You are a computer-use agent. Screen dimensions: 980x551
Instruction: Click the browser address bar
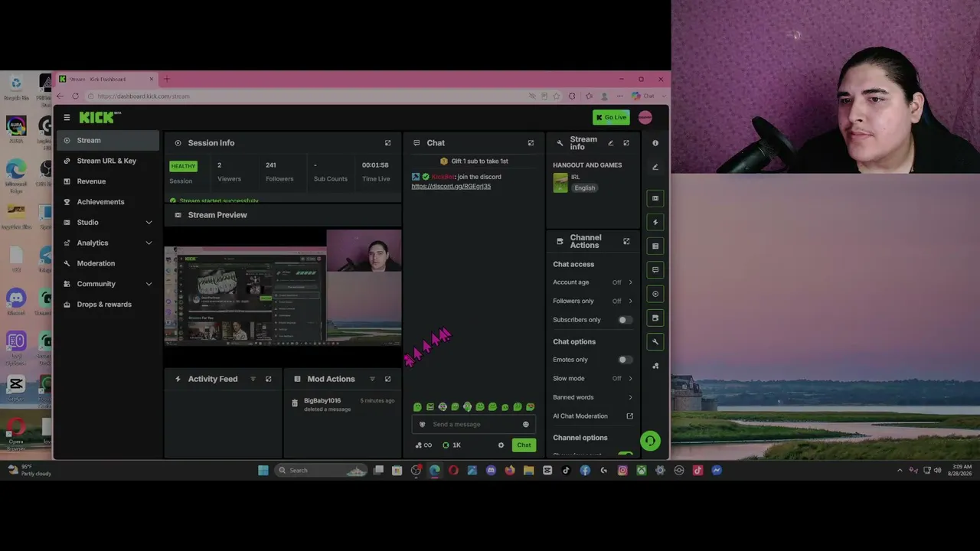306,96
